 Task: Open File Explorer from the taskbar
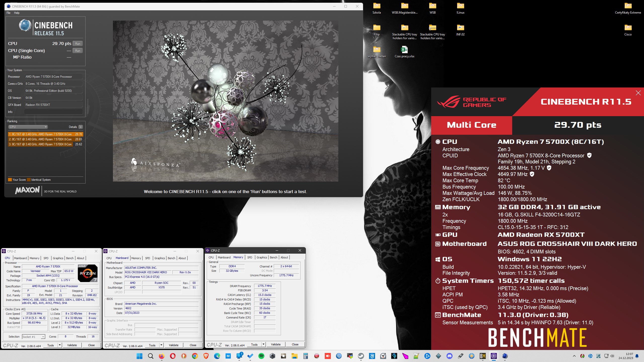pos(294,356)
